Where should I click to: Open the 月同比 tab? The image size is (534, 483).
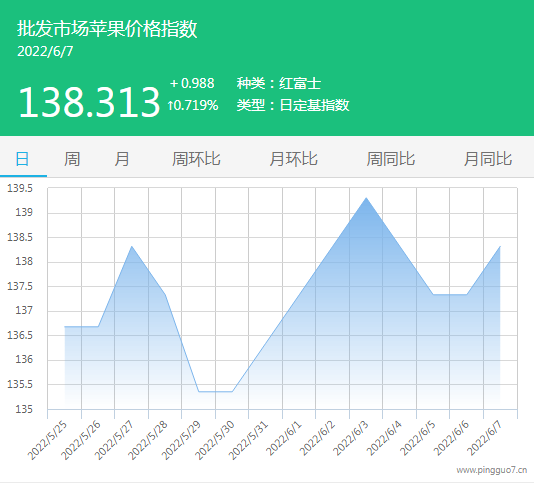[488, 159]
